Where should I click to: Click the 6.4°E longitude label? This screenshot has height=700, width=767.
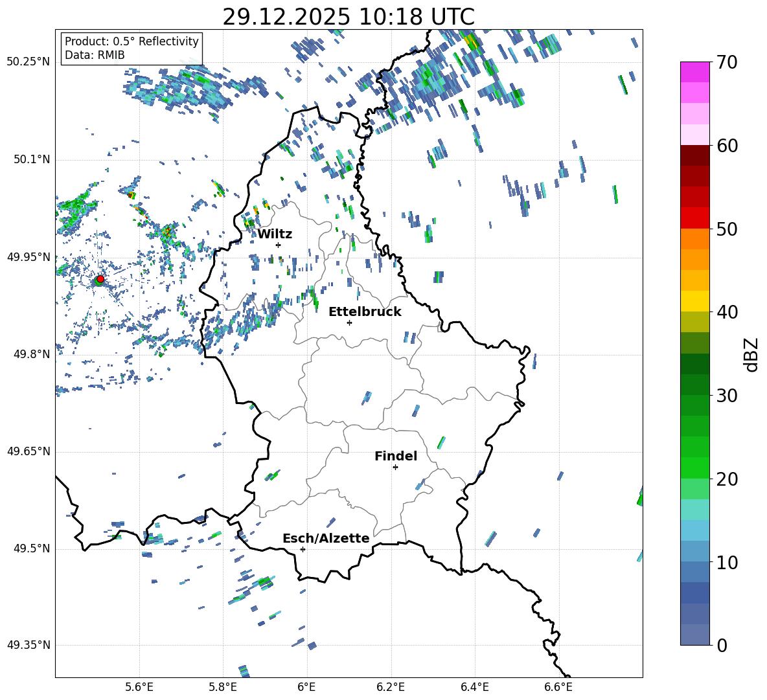coord(474,687)
